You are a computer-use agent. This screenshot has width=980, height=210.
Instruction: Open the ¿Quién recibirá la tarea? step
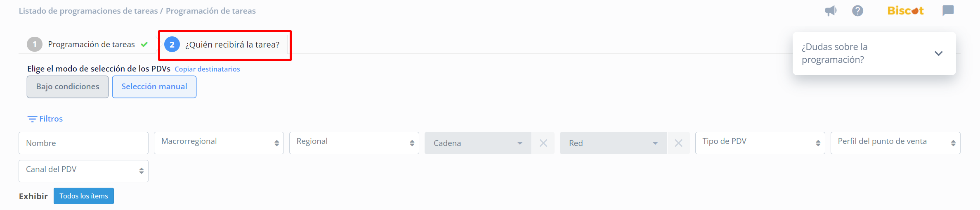[232, 45]
